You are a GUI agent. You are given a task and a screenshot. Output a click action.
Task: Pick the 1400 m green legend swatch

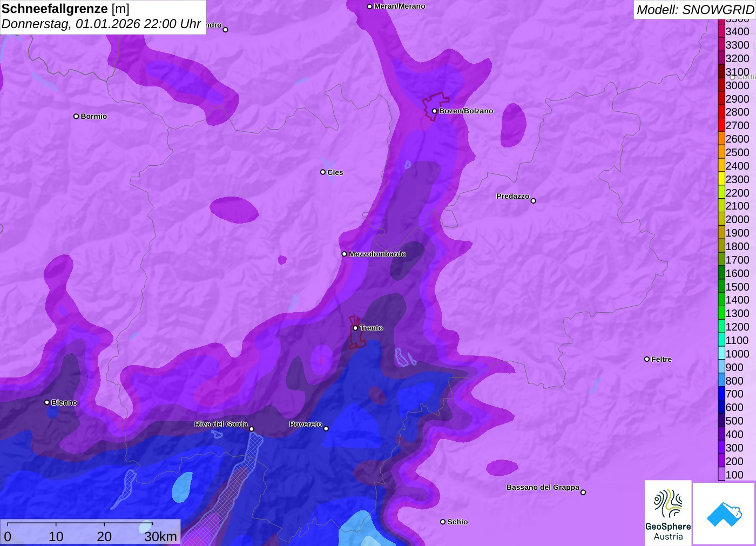[x=721, y=299]
